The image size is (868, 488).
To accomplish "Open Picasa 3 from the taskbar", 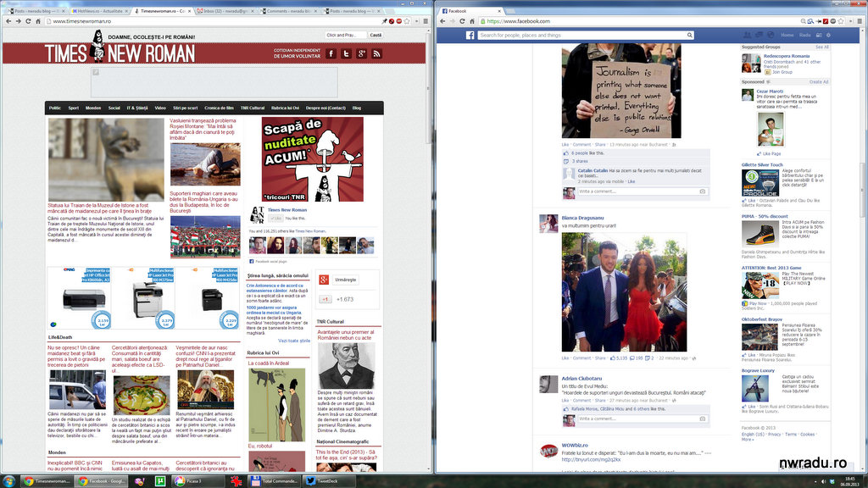I will click(x=198, y=481).
